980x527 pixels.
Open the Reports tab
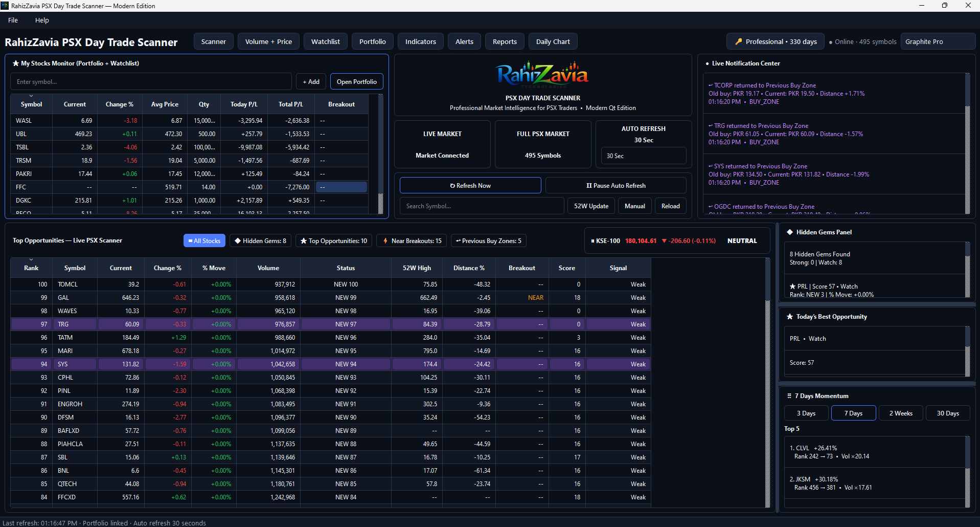pyautogui.click(x=505, y=42)
